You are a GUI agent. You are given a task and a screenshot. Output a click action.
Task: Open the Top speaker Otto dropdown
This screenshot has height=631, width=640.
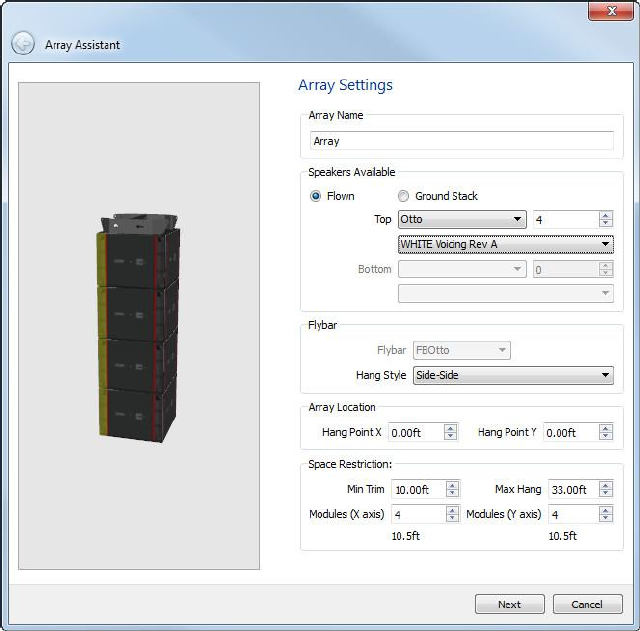(462, 219)
